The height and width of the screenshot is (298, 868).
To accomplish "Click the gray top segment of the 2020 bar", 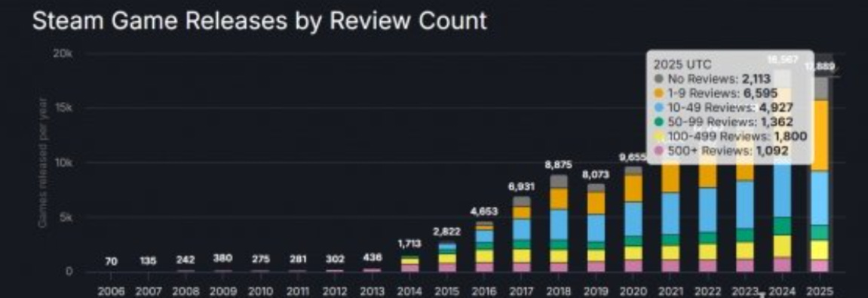I will [633, 171].
